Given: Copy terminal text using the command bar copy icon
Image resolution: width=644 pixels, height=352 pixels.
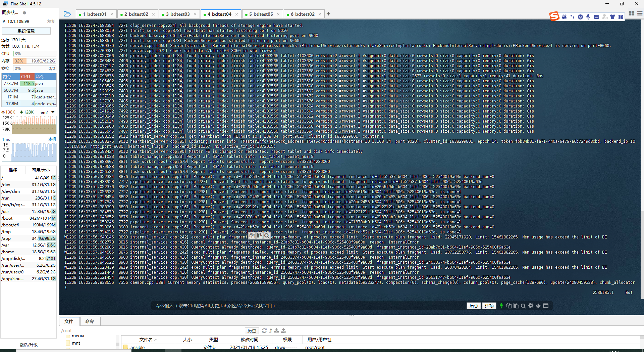Looking at the screenshot, I should click(509, 306).
